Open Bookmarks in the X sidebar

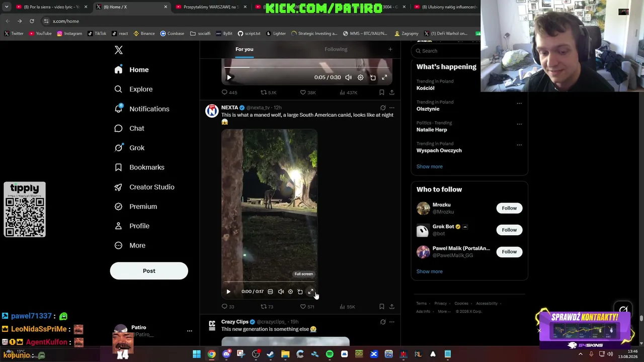[x=139, y=167]
